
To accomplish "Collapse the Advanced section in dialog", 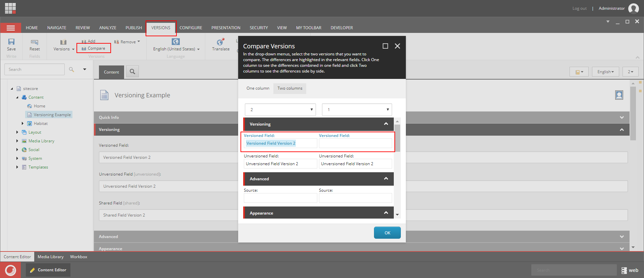I will pos(386,179).
